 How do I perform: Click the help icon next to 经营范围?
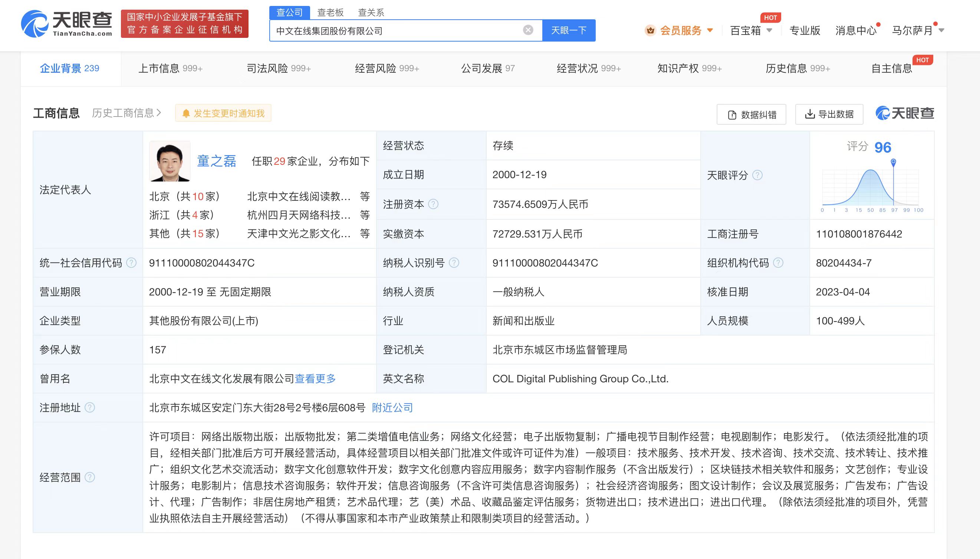click(x=89, y=477)
